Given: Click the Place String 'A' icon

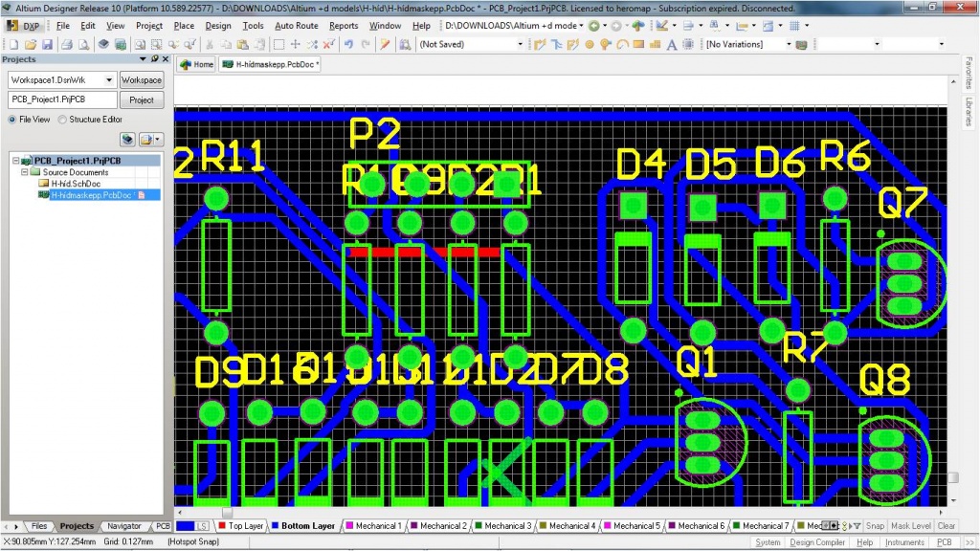Looking at the screenshot, I should coord(672,44).
